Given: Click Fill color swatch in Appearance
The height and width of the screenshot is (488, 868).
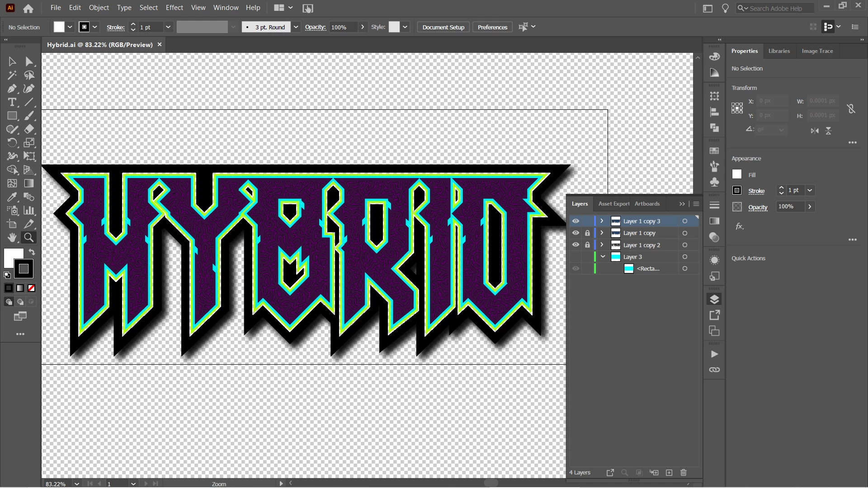Looking at the screenshot, I should pos(737,174).
